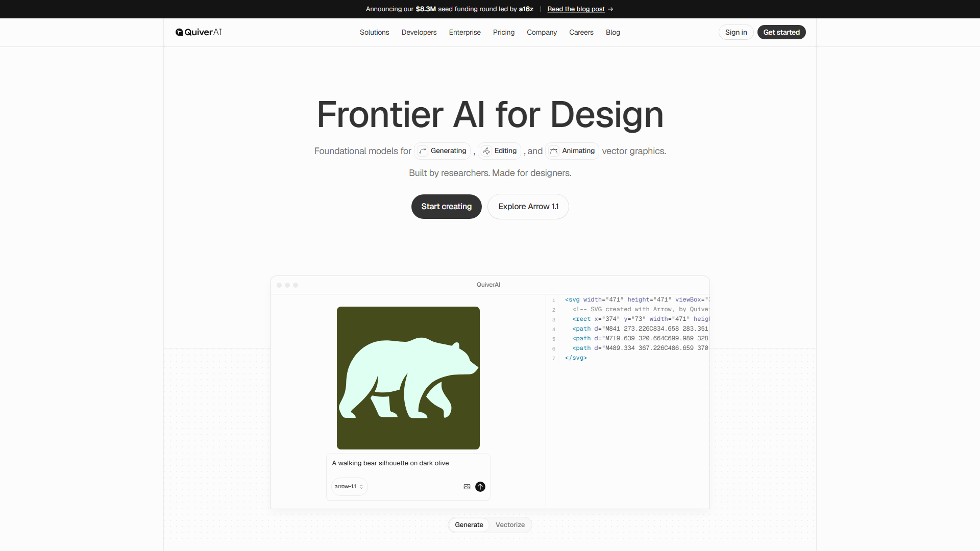Attach an image using the picture icon
Image resolution: width=980 pixels, height=551 pixels.
coord(467,487)
